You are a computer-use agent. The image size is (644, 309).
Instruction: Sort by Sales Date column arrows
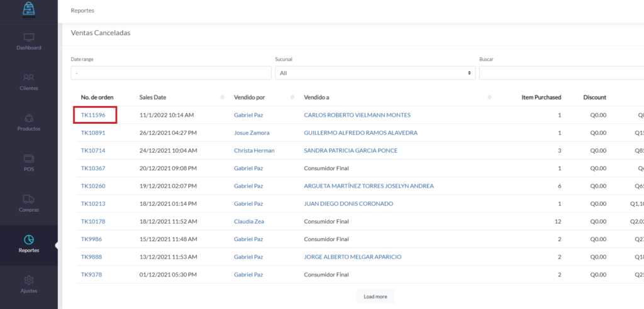click(223, 97)
